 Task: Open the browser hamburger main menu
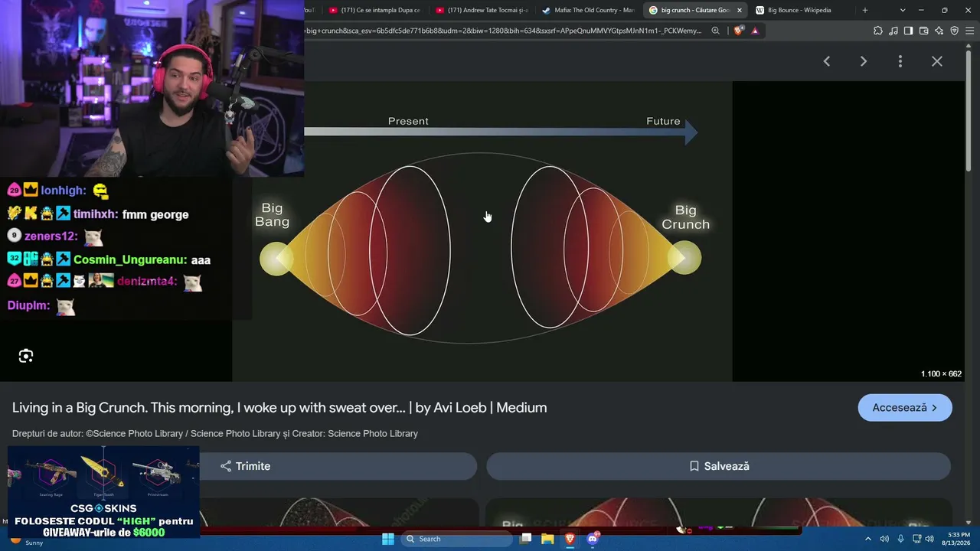pyautogui.click(x=969, y=31)
